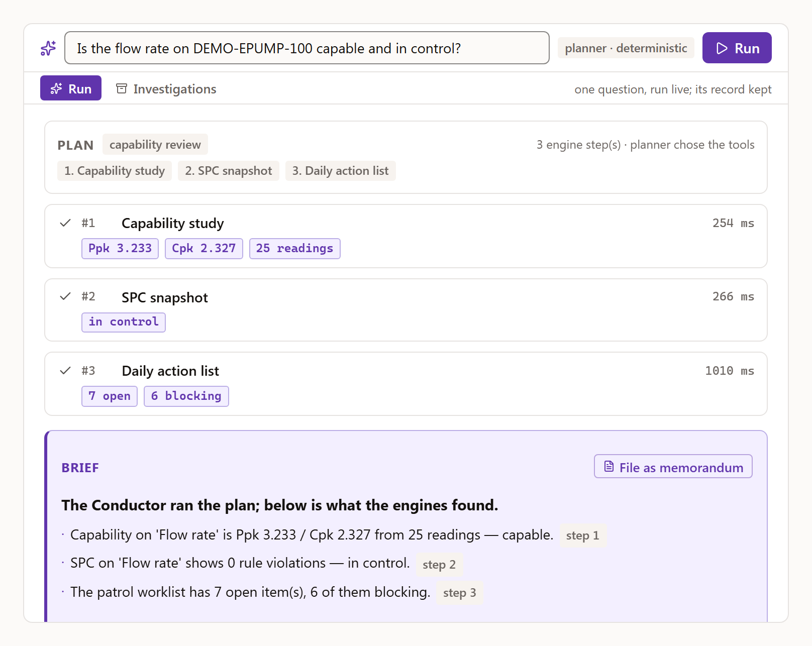Click the 2. SPC snapshot plan chip

[x=229, y=171]
